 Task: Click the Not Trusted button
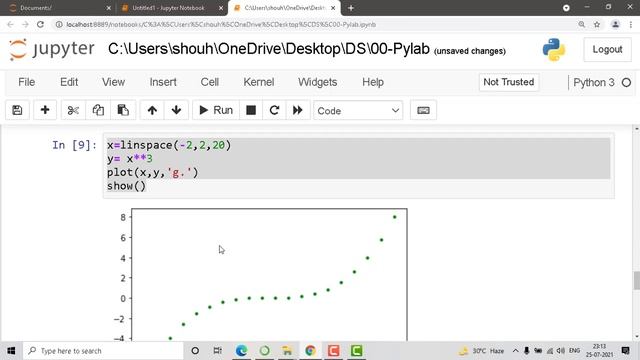click(x=509, y=82)
